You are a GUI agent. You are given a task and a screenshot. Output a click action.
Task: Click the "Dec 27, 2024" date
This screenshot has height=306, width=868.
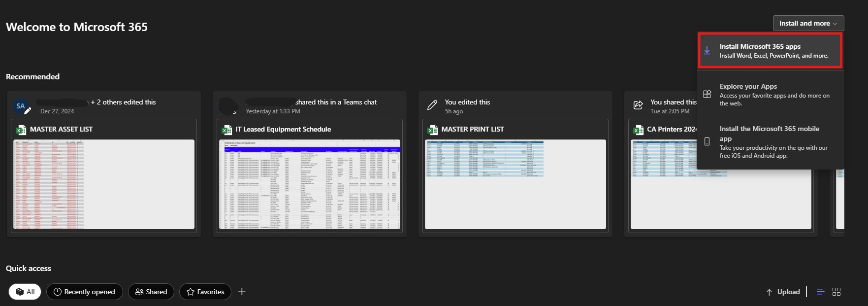point(57,111)
